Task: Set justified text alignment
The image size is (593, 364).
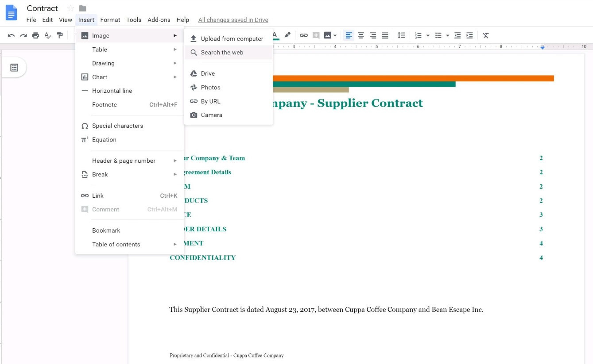Action: (x=385, y=35)
